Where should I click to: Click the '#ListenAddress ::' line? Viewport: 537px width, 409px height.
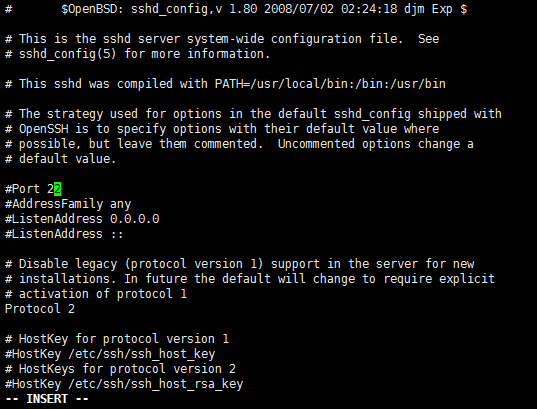tap(64, 234)
